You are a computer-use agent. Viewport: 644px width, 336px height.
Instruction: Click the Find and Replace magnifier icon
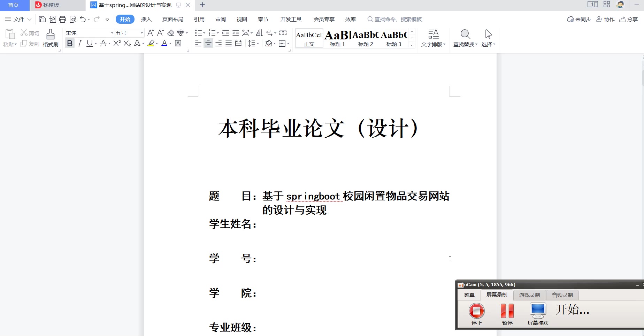pyautogui.click(x=465, y=34)
